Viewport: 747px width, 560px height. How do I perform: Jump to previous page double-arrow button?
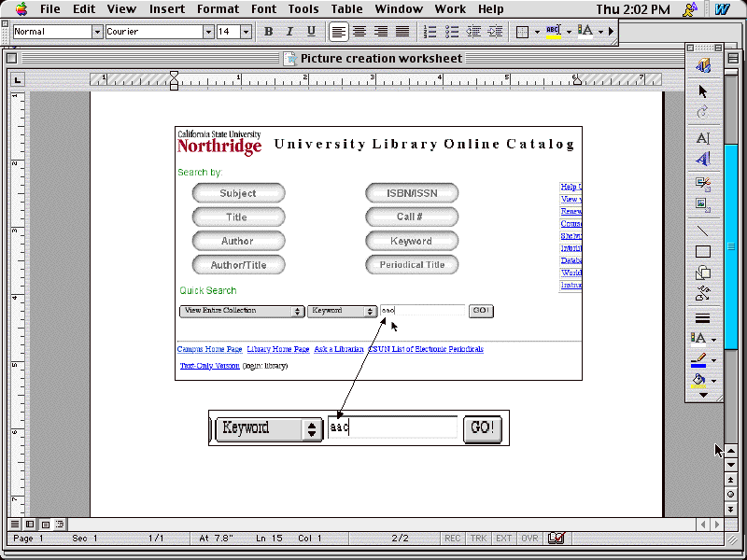(730, 480)
